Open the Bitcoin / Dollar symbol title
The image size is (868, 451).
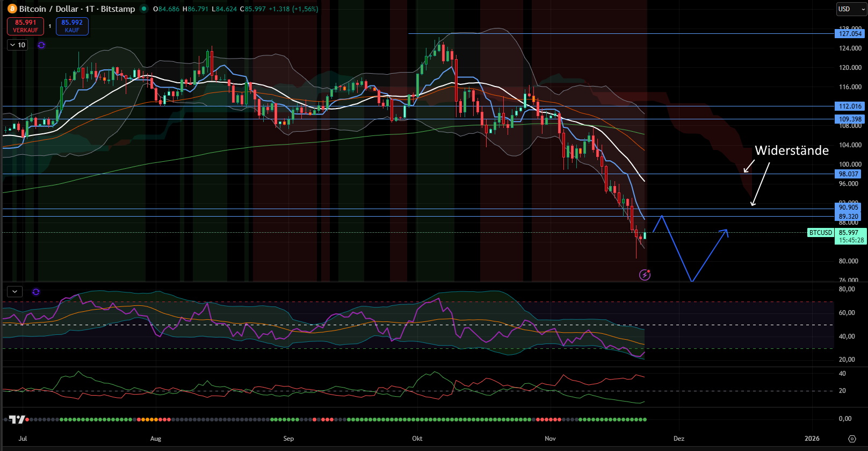[x=77, y=9]
